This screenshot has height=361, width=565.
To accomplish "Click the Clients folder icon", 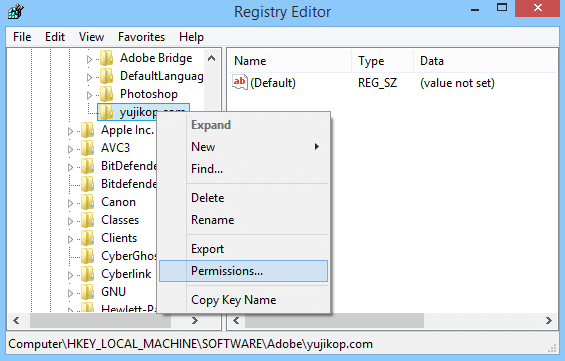I will click(88, 238).
